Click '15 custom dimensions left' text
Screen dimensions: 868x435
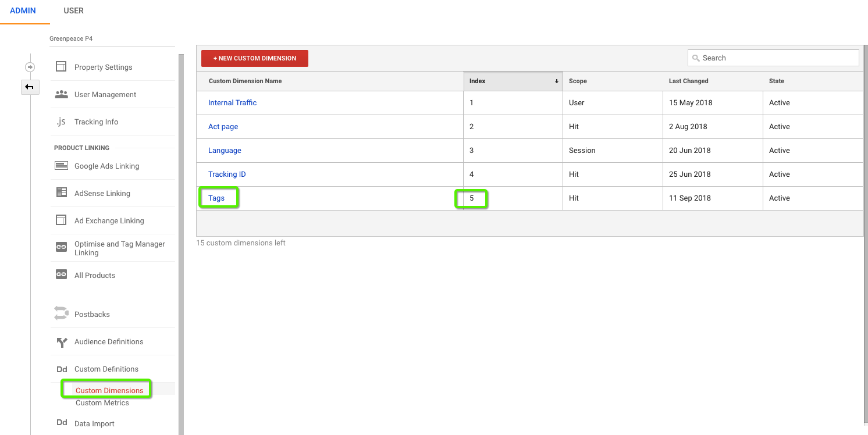pos(241,243)
